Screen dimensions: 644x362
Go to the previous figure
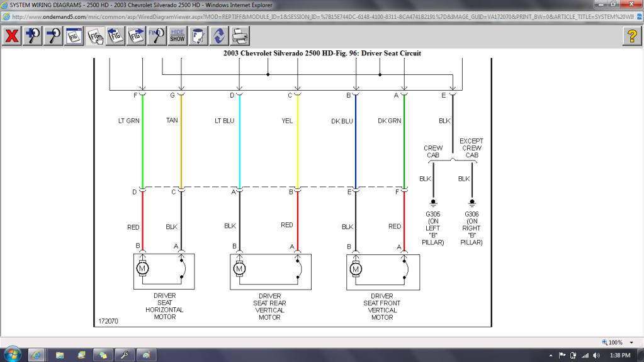click(x=115, y=36)
